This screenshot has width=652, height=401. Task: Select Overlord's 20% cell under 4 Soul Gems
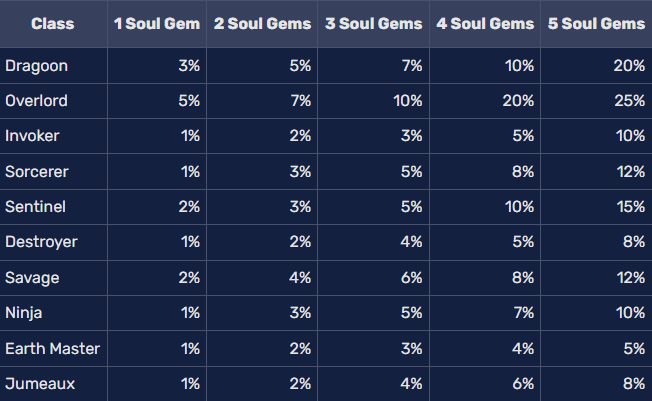coord(520,101)
